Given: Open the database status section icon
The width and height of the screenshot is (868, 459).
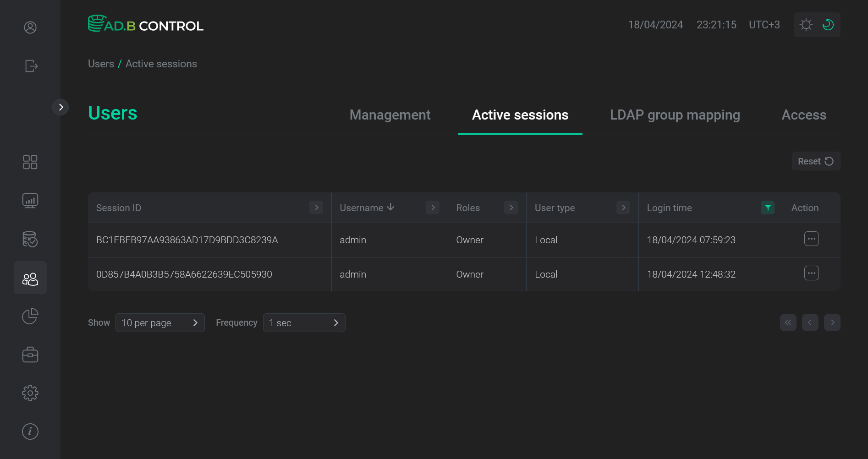Looking at the screenshot, I should pos(30,239).
